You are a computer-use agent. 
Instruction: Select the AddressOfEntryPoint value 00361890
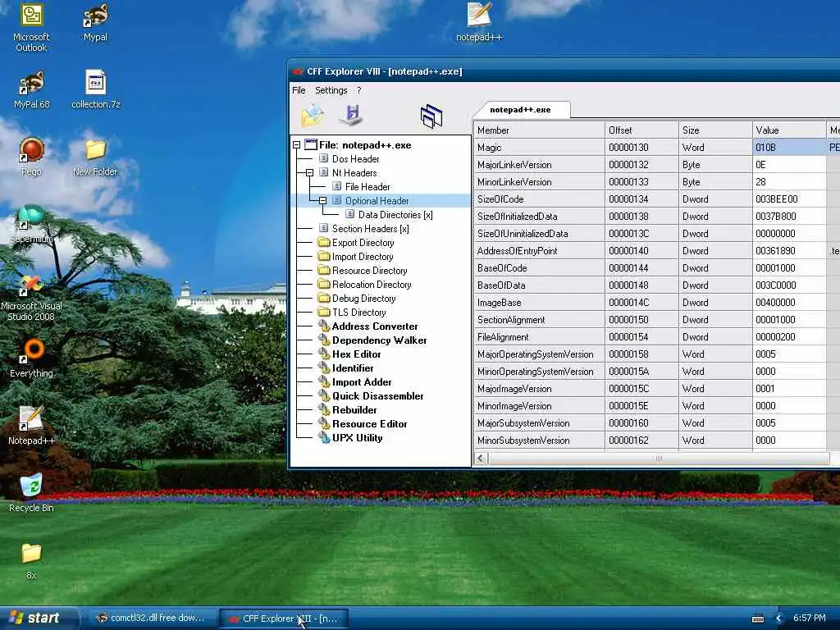[x=789, y=251]
